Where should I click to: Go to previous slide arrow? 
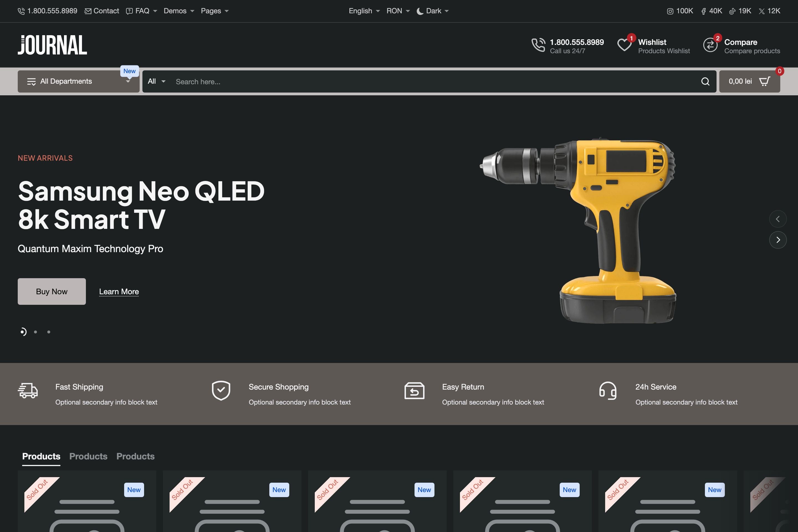[x=778, y=219]
